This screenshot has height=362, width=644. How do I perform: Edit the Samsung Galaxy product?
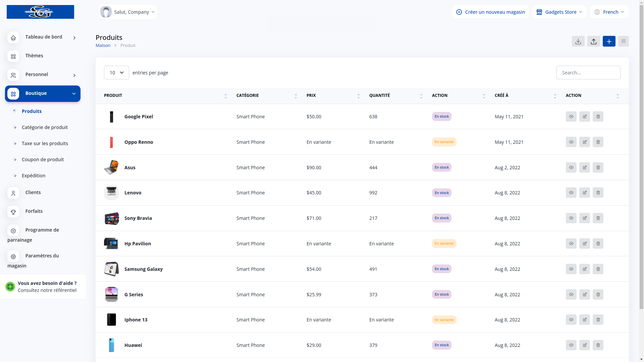(x=584, y=269)
